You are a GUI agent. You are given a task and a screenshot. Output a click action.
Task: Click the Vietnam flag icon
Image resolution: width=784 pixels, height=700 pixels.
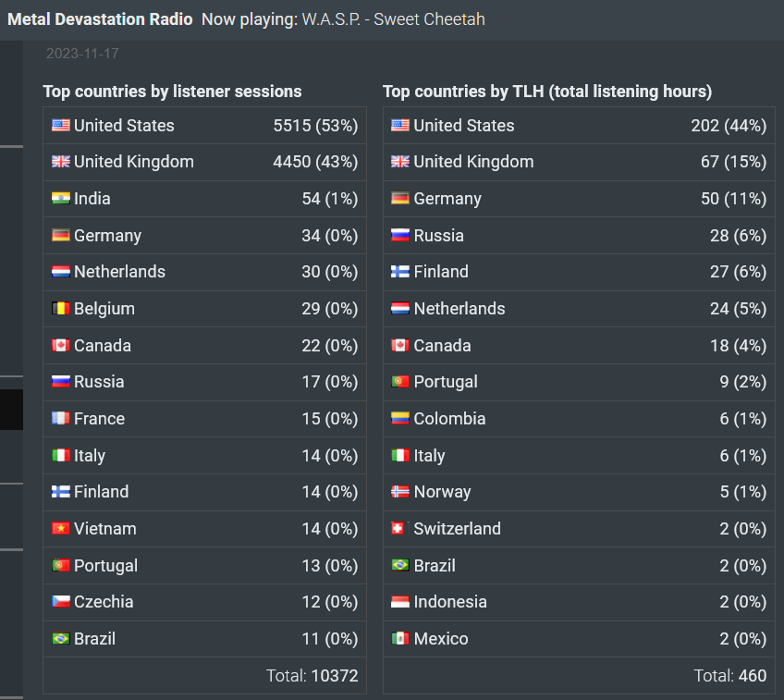click(60, 529)
